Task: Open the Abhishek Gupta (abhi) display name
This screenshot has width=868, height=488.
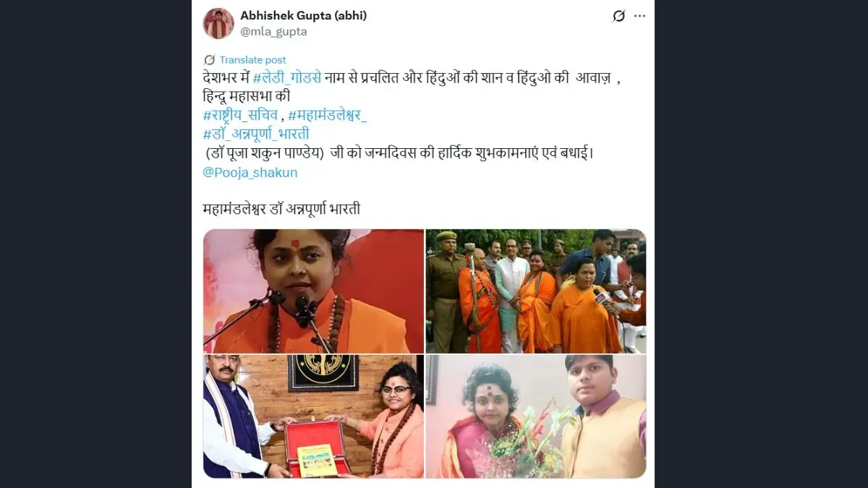Action: tap(304, 16)
